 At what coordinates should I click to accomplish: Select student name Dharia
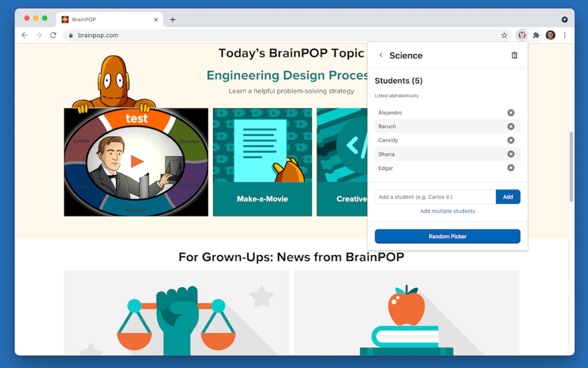click(x=386, y=154)
